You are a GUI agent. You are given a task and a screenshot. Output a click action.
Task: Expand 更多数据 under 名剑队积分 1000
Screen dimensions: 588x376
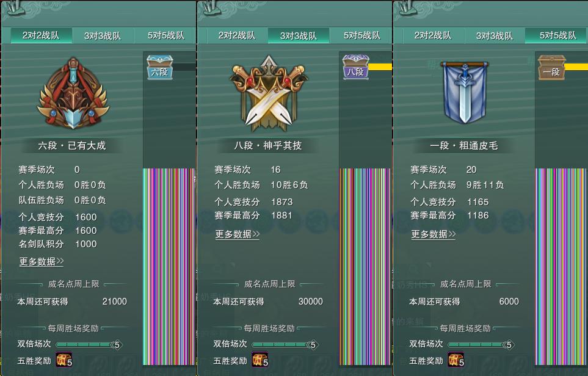42,261
